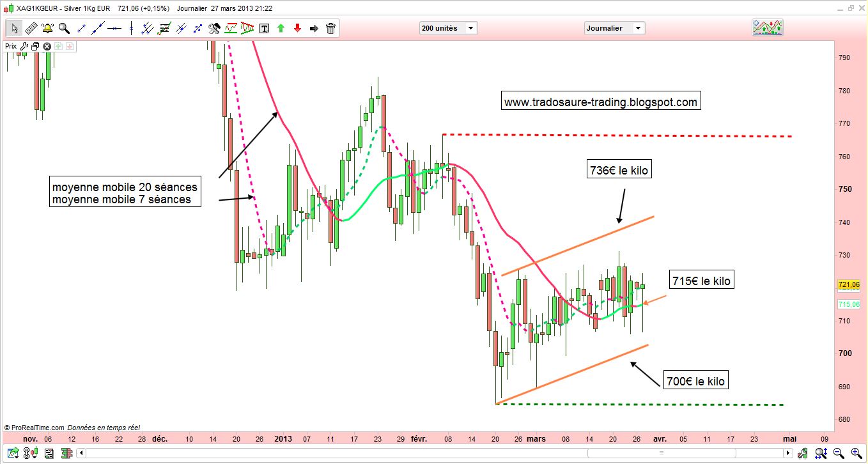Select the trendline drawing tool
The width and height of the screenshot is (868, 464).
[98, 28]
